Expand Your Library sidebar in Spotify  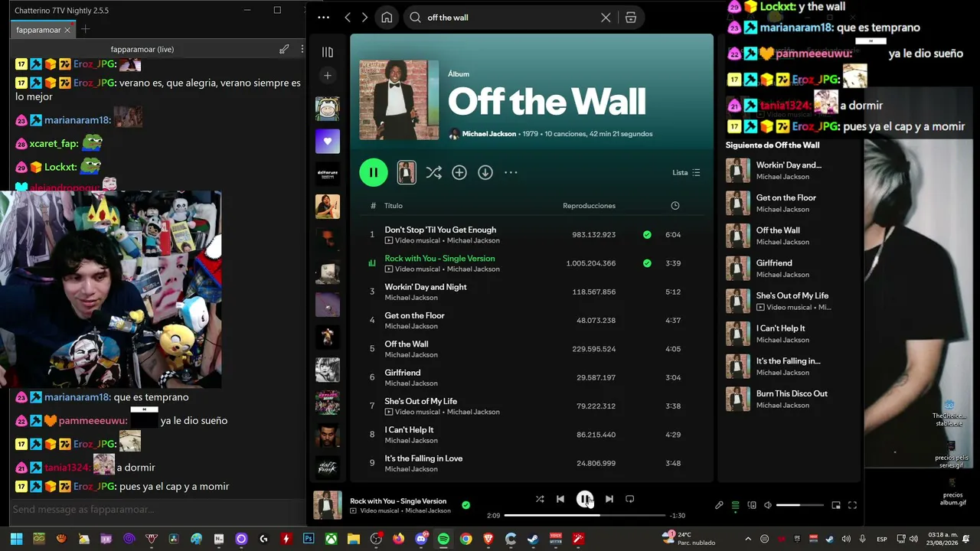(328, 52)
